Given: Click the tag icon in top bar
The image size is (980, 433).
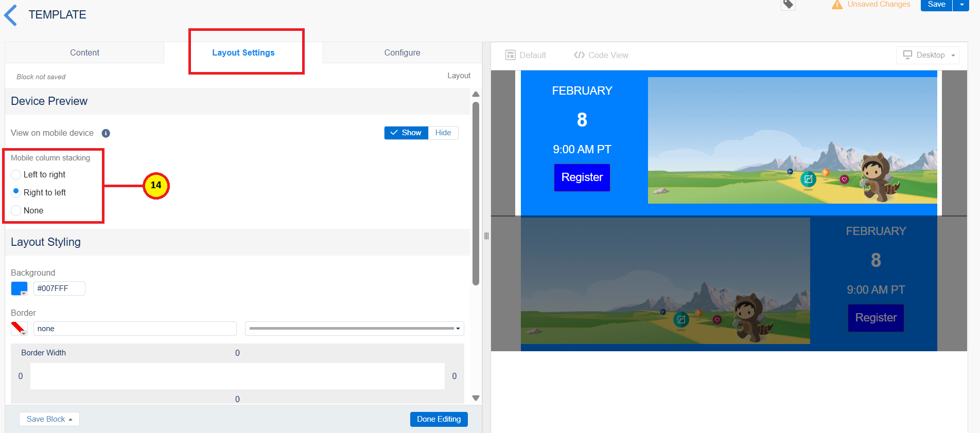Looking at the screenshot, I should click(x=788, y=5).
